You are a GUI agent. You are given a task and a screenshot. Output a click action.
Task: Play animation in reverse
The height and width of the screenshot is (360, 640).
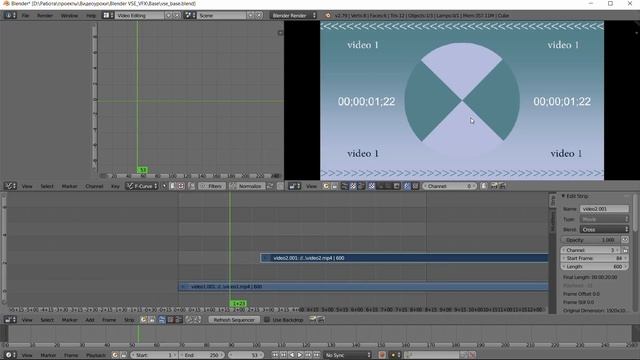tap(291, 355)
